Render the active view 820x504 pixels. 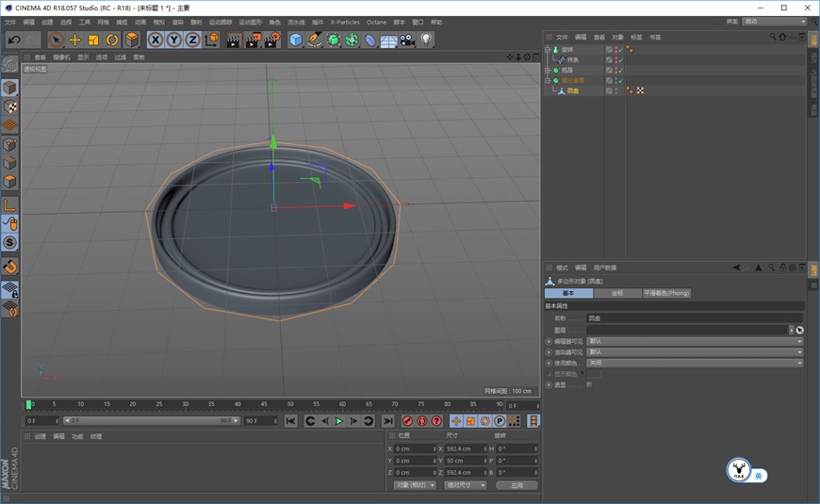(234, 40)
